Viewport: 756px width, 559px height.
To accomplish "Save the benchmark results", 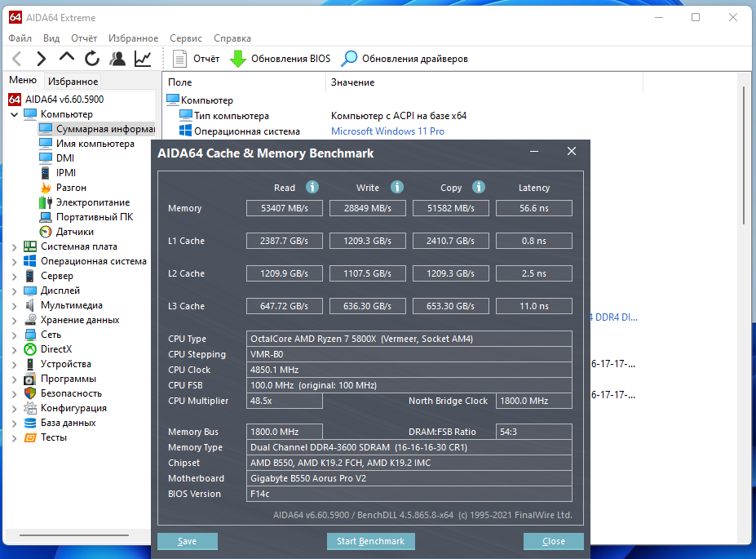I will point(187,541).
